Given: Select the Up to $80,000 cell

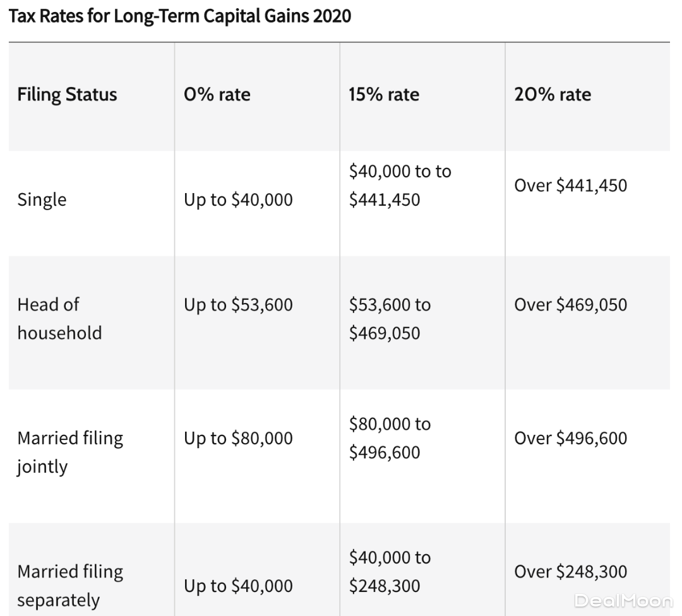Looking at the screenshot, I should [238, 438].
